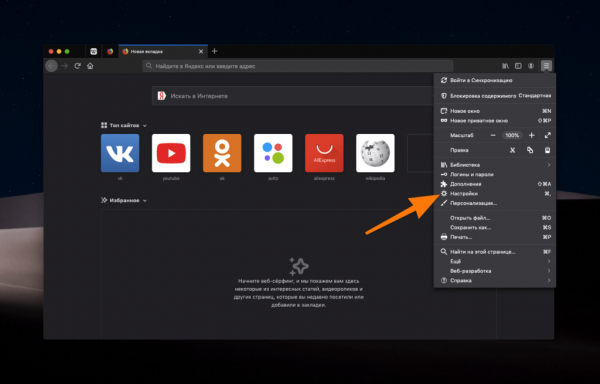The width and height of the screenshot is (600, 384).
Task: Open the Wikipedia top site tile
Action: point(375,153)
